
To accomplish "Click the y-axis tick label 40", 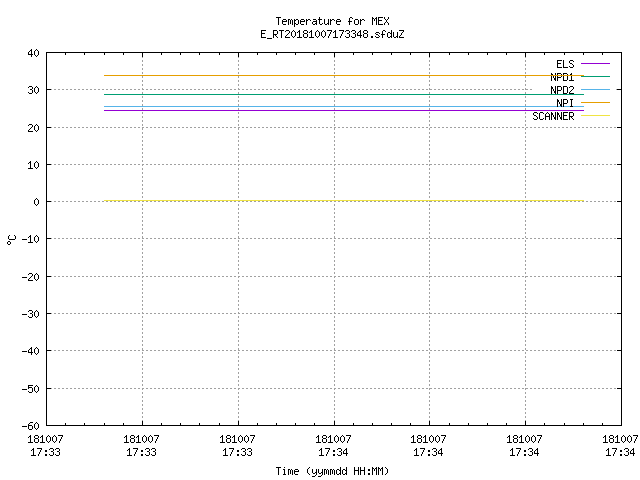I will tap(33, 53).
